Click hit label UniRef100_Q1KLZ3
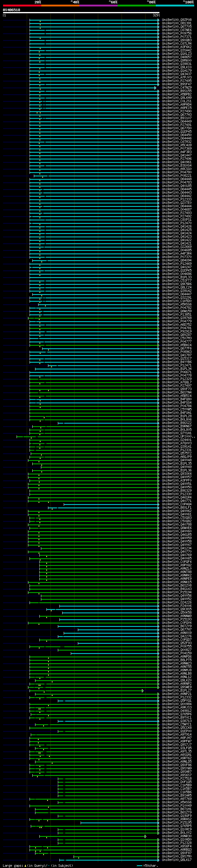 177,54
